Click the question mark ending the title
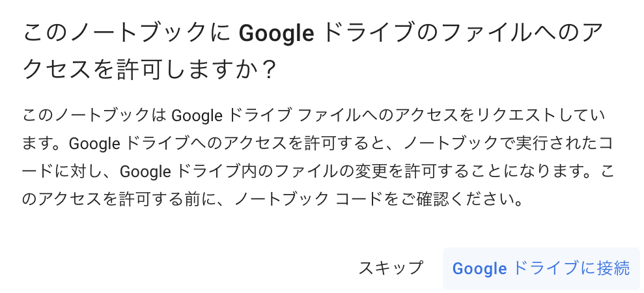Image resolution: width=644 pixels, height=293 pixels. point(268,70)
